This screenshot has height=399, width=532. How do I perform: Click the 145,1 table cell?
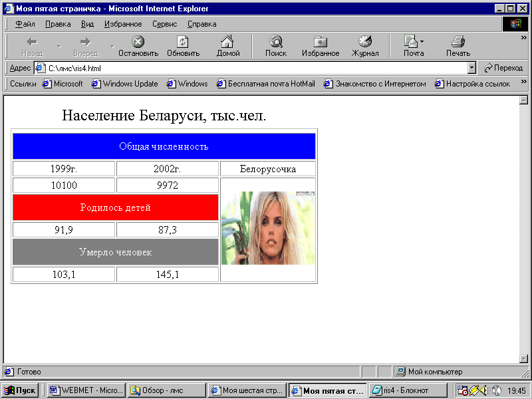(x=168, y=274)
